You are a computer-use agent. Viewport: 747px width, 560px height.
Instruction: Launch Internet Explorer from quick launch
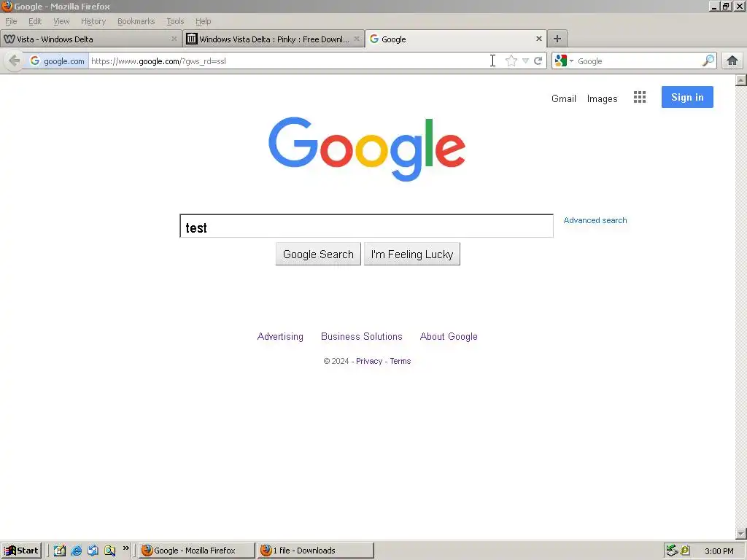pyautogui.click(x=76, y=551)
